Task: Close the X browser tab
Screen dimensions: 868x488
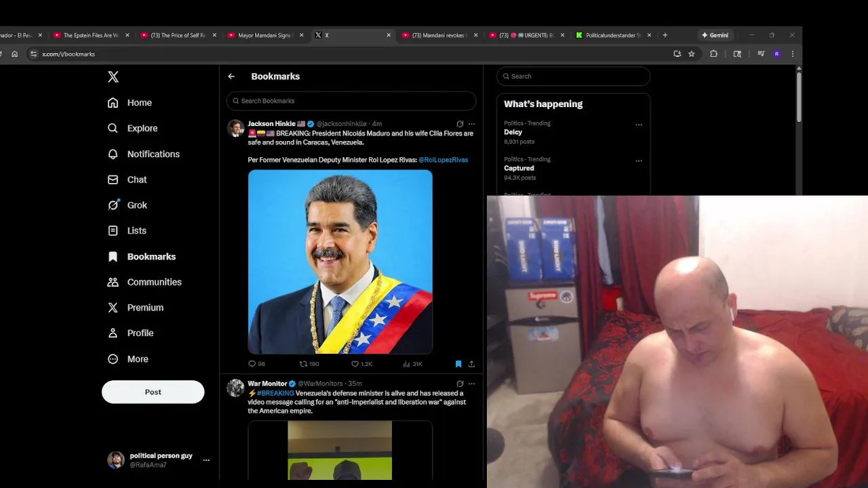Action: click(389, 35)
